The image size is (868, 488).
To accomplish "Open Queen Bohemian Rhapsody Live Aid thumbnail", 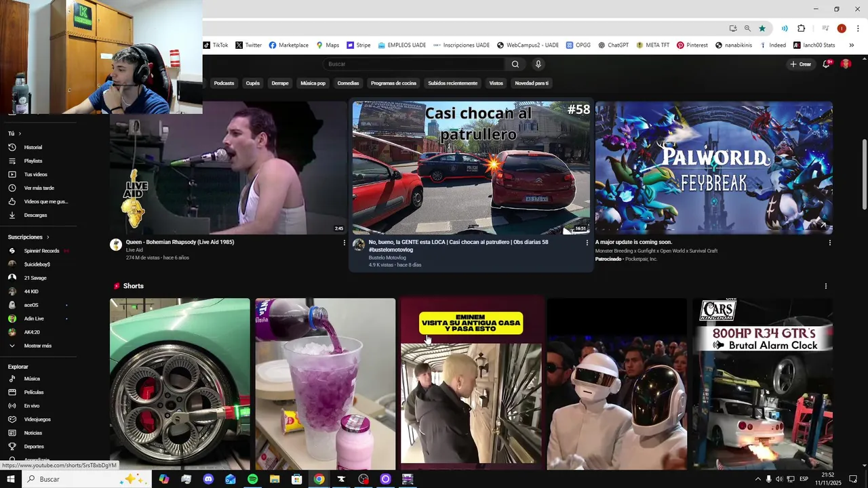I will point(229,168).
